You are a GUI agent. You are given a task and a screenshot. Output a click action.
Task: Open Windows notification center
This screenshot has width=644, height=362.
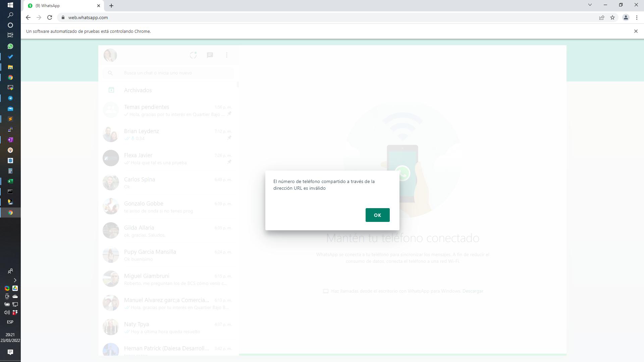pos(10,352)
